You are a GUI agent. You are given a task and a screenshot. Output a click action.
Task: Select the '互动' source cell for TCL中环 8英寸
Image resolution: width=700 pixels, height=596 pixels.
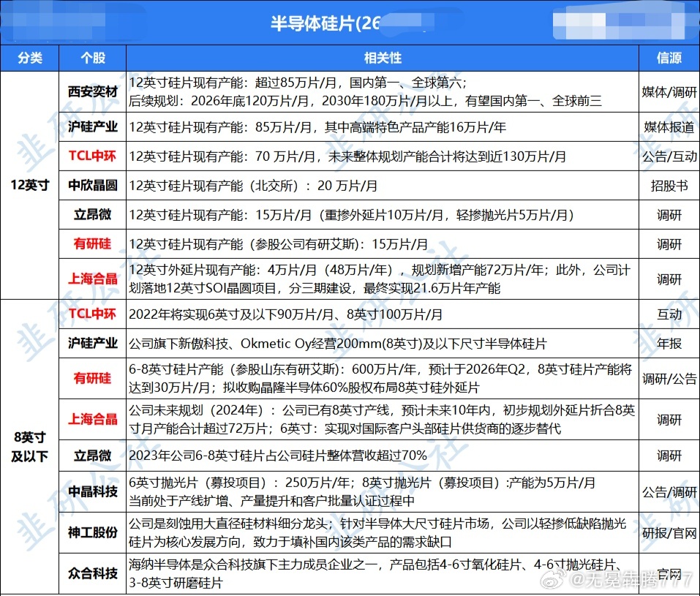[x=669, y=314]
